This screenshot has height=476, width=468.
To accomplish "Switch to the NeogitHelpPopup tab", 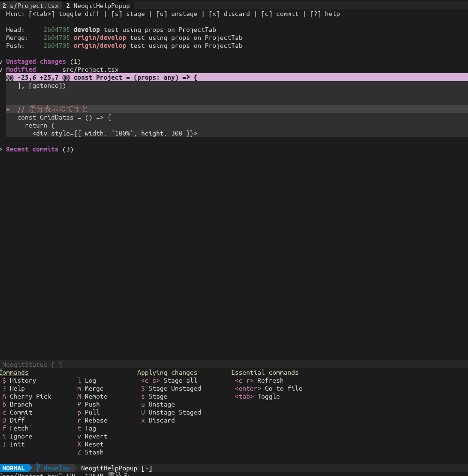I will pos(98,6).
